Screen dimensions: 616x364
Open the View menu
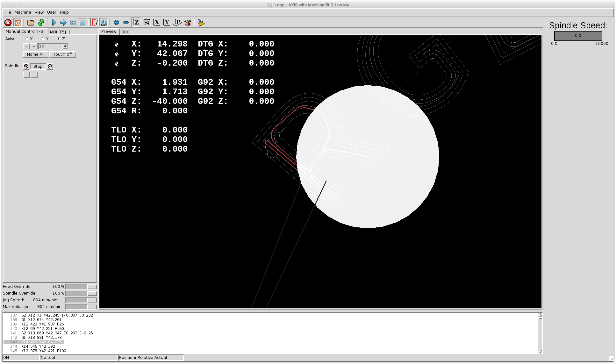coord(39,12)
